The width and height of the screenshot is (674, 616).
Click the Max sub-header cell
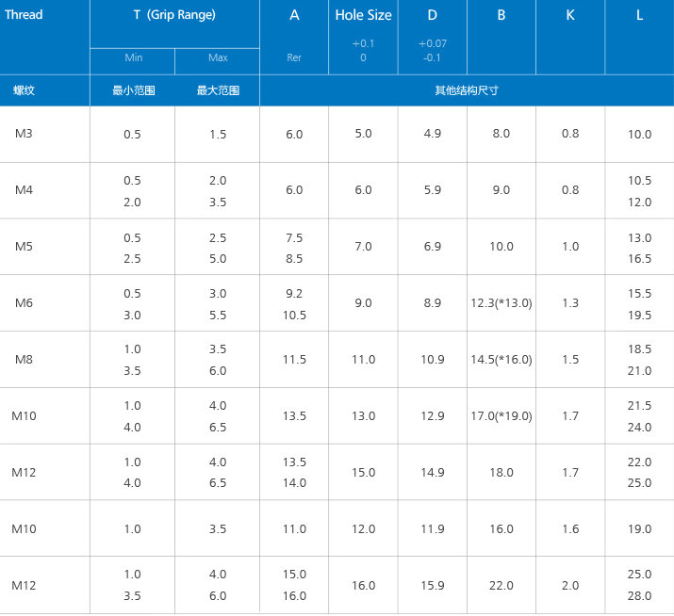(x=218, y=57)
